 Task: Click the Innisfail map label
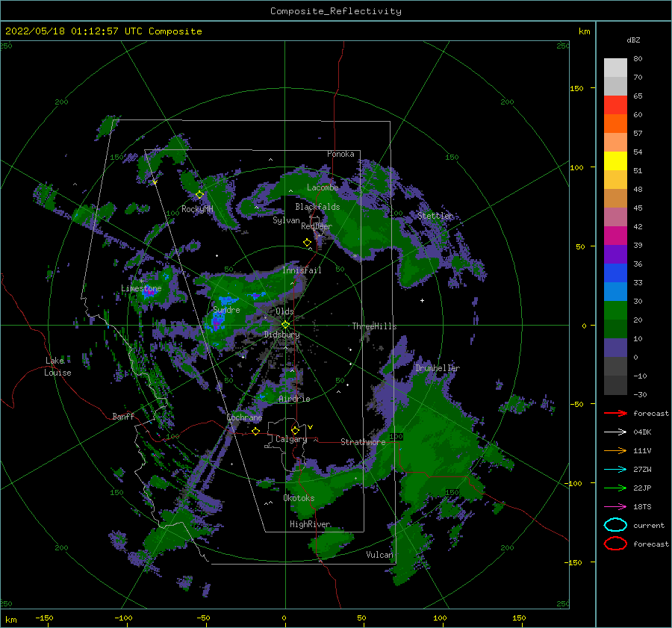coord(302,270)
